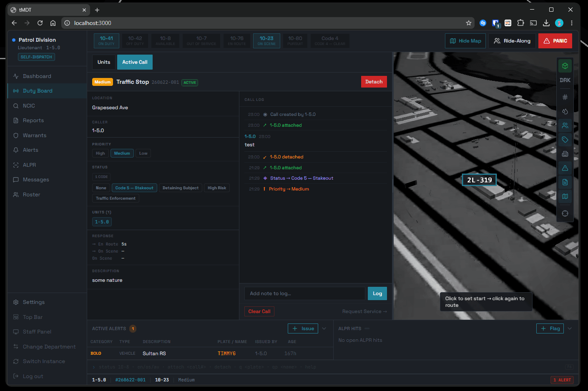This screenshot has height=391, width=588.
Task: Set status to 10-80 Pursuit
Action: pos(295,41)
